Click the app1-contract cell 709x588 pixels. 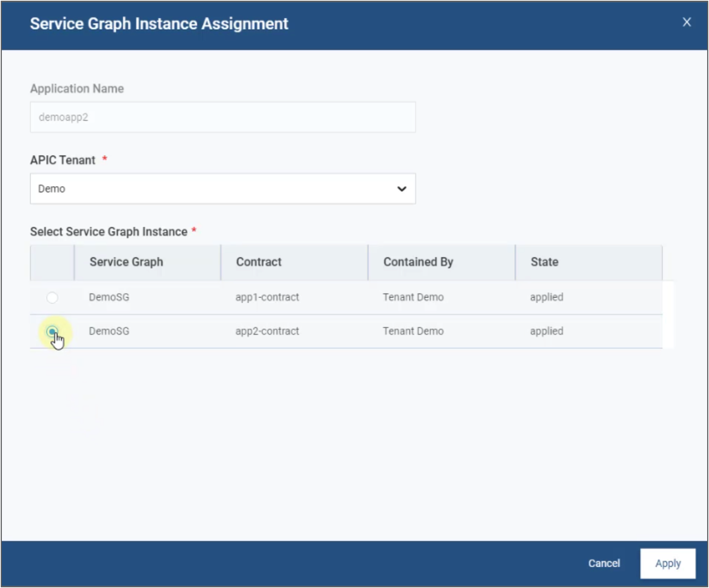click(x=267, y=297)
